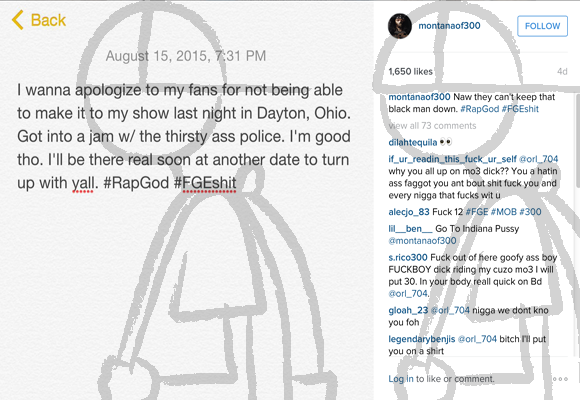Open montanaof300 username link in header
The width and height of the screenshot is (580, 400).
pos(449,26)
